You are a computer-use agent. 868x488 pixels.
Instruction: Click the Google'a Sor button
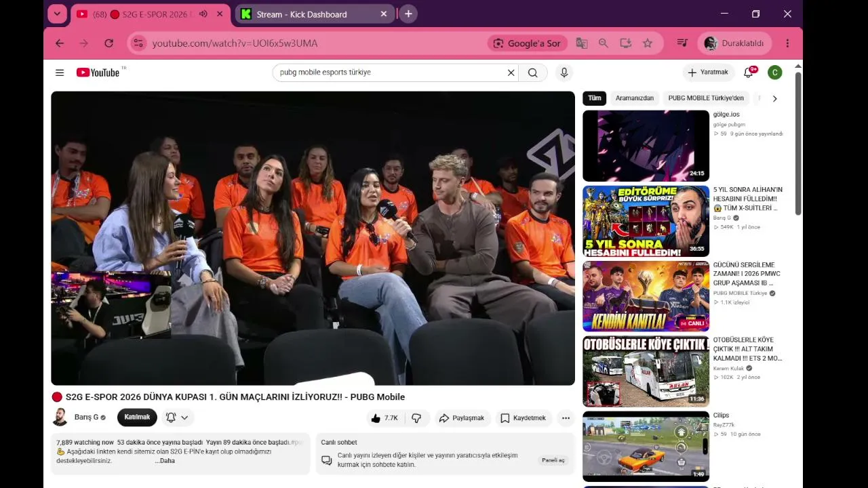pyautogui.click(x=528, y=43)
